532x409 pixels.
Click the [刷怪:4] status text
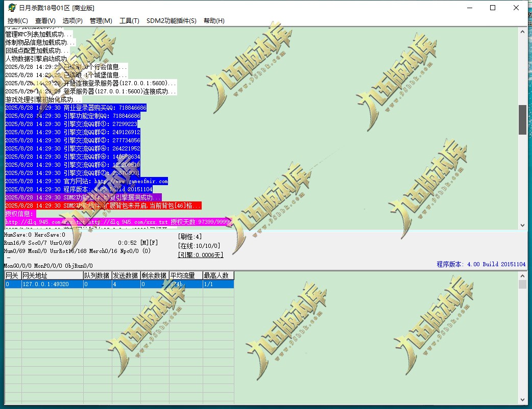point(189,237)
